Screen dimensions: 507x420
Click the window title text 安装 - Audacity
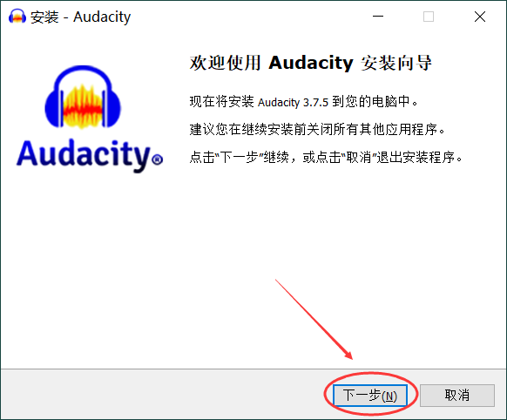tap(80, 17)
